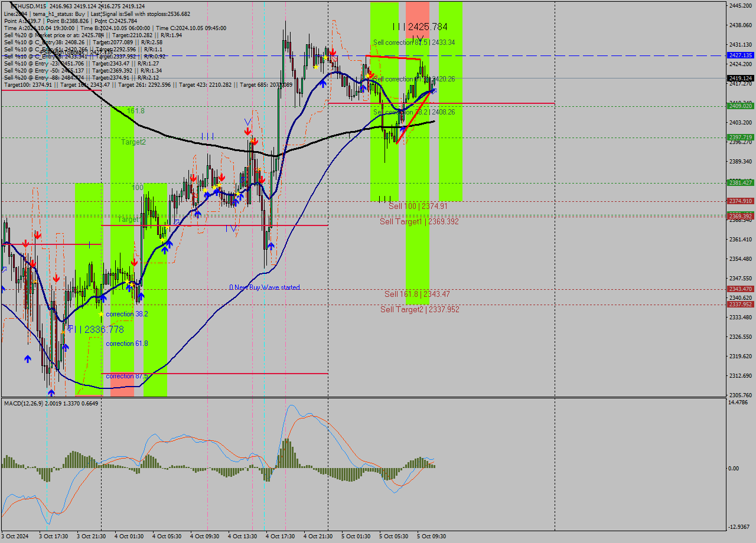Select the 4 Oct 17:30 time label
The width and height of the screenshot is (756, 543).
[280, 537]
